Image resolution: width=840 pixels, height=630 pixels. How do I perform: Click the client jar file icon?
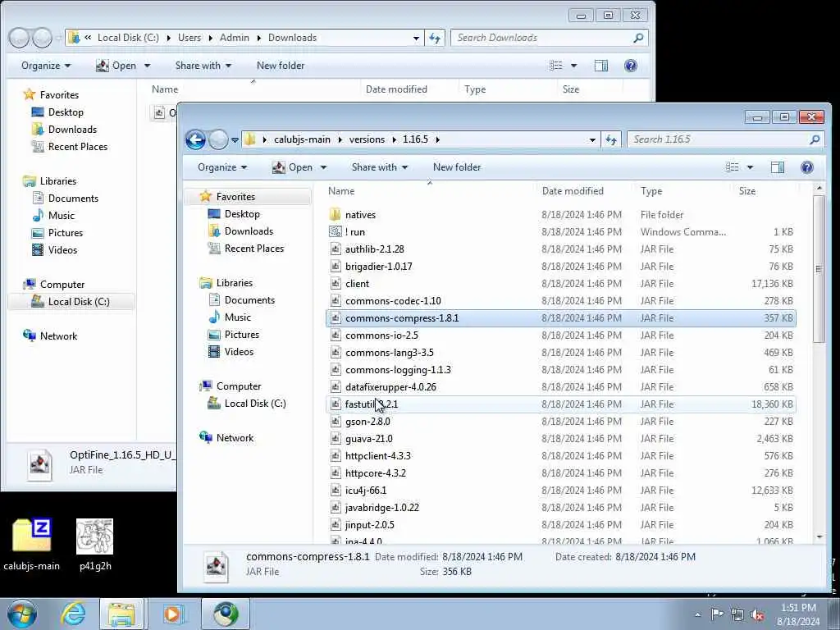tap(336, 283)
